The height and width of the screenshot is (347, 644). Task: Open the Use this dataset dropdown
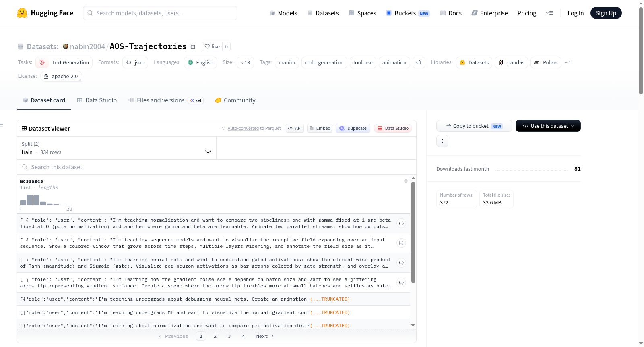click(x=548, y=126)
